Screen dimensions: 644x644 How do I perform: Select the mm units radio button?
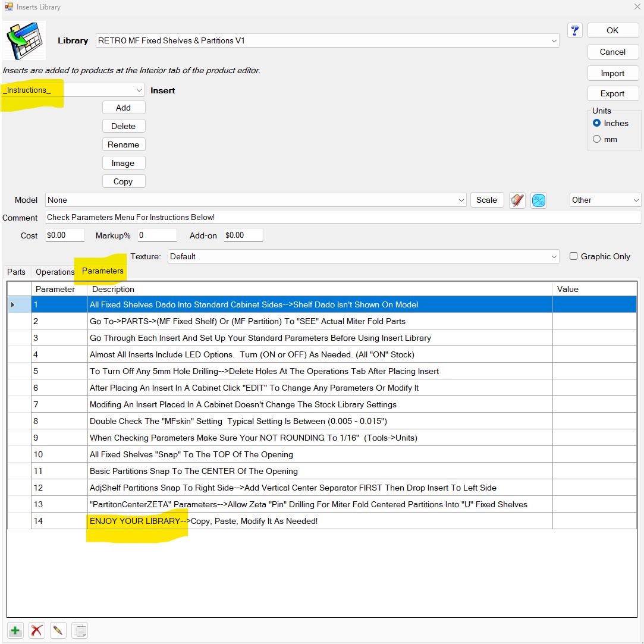(597, 139)
